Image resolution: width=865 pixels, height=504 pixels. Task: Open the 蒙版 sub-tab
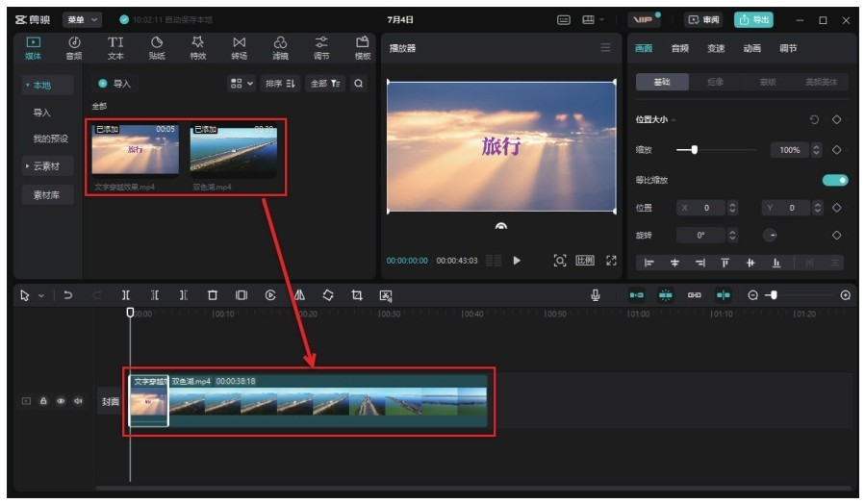(x=768, y=82)
